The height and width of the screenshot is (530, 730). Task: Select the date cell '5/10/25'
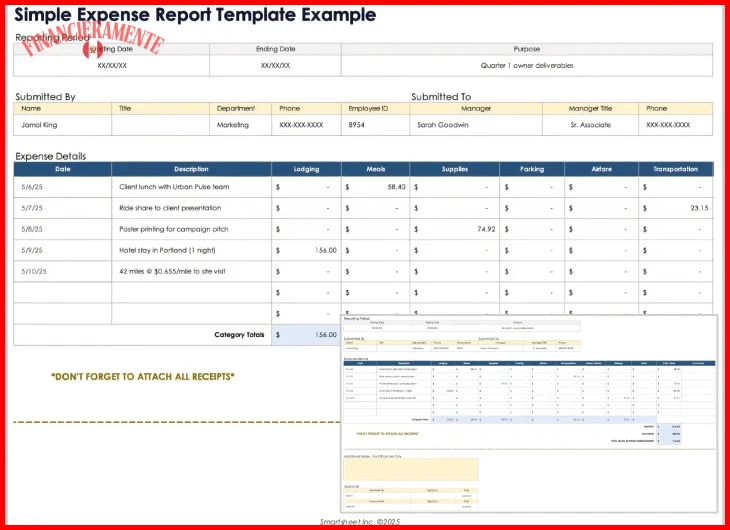click(x=62, y=271)
